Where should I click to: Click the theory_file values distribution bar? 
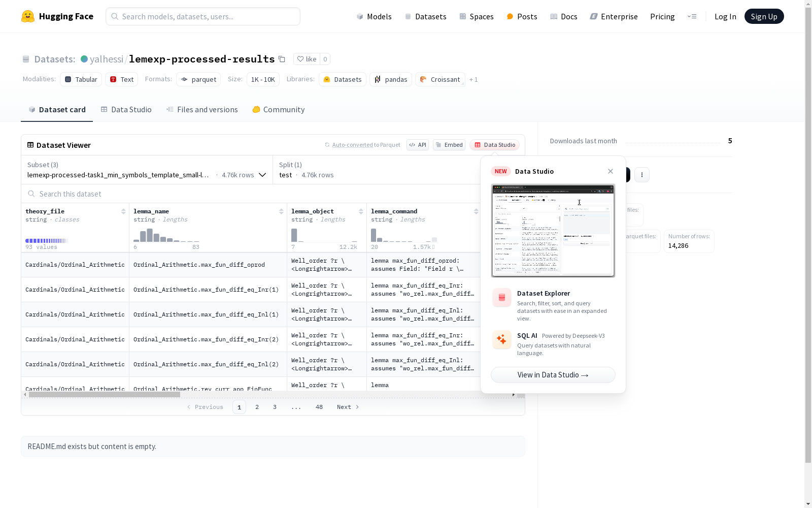(x=47, y=241)
